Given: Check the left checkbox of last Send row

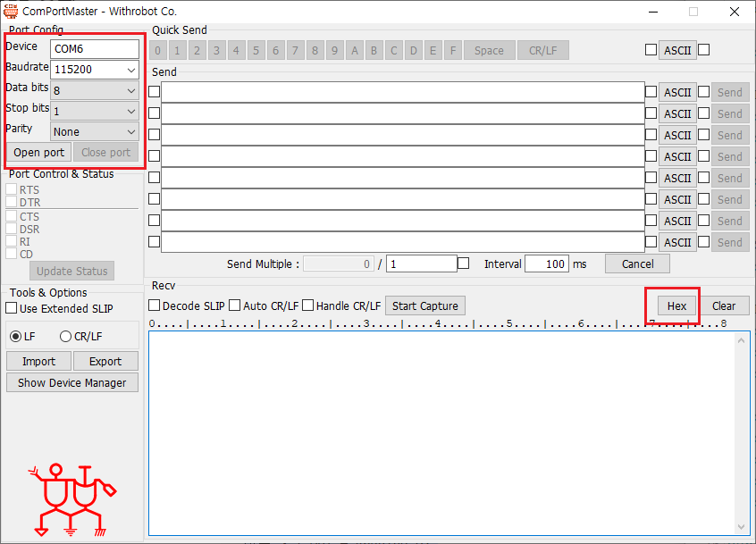Looking at the screenshot, I should (x=155, y=241).
